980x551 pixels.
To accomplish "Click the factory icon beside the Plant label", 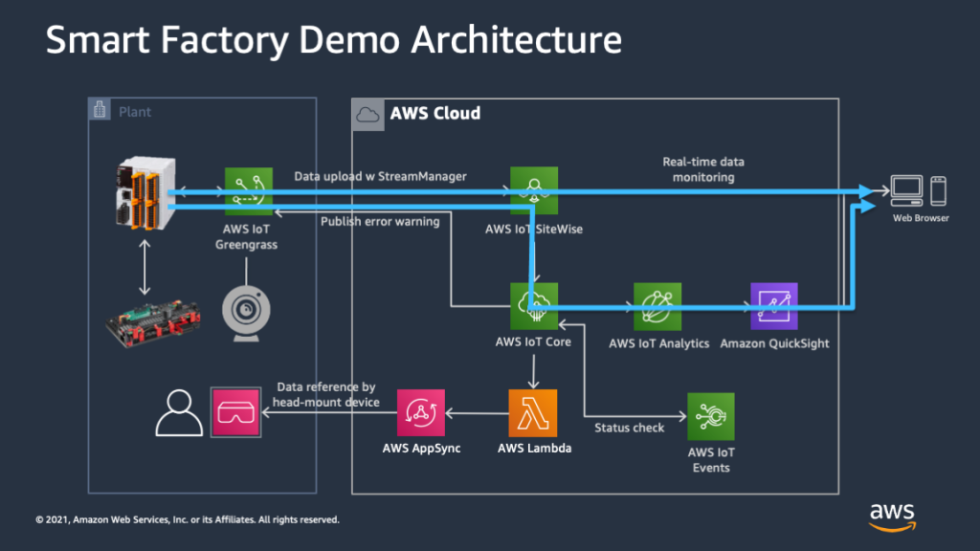I will coord(99,109).
